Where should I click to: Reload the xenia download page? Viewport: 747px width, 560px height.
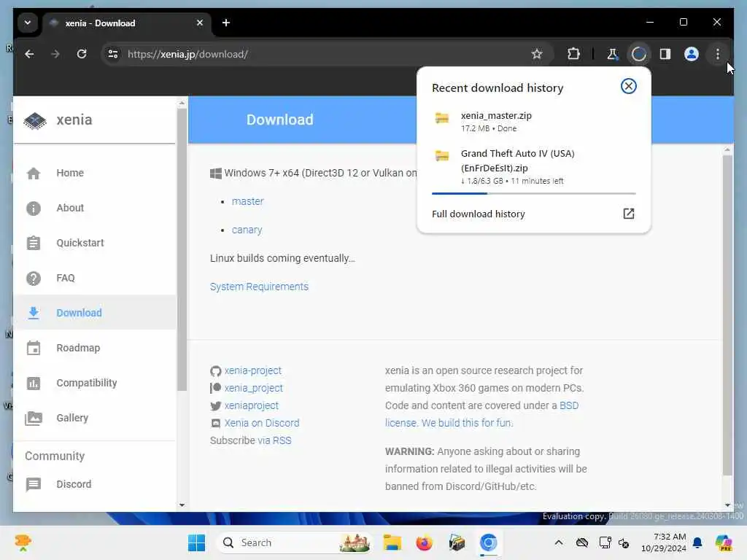(82, 54)
